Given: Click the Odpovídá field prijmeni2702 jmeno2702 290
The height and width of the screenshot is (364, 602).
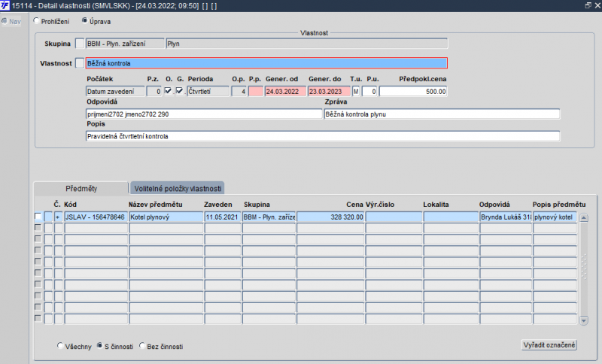Looking at the screenshot, I should [204, 114].
